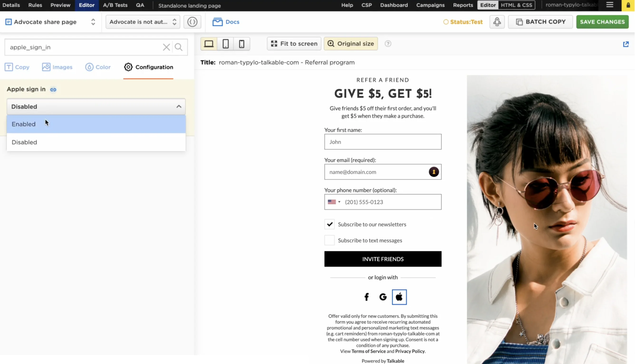Switch to the Images tab
635x364 pixels.
(x=57, y=67)
